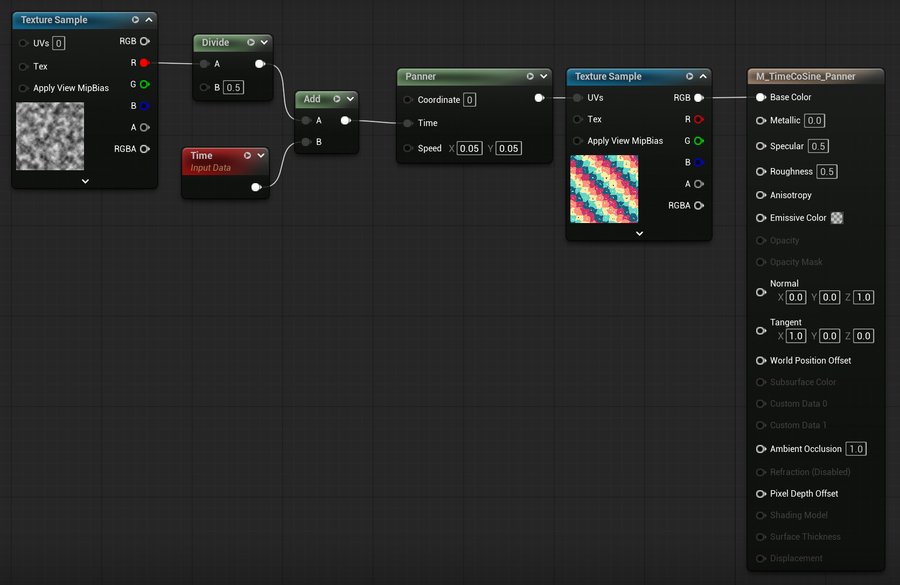Screen dimensions: 900x585
Task: Click UVs input pin of colorful Texture Sample
Action: click(578, 98)
